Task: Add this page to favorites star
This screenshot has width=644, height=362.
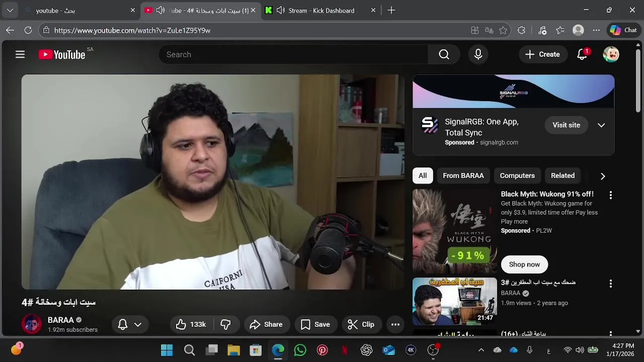Action: [503, 30]
